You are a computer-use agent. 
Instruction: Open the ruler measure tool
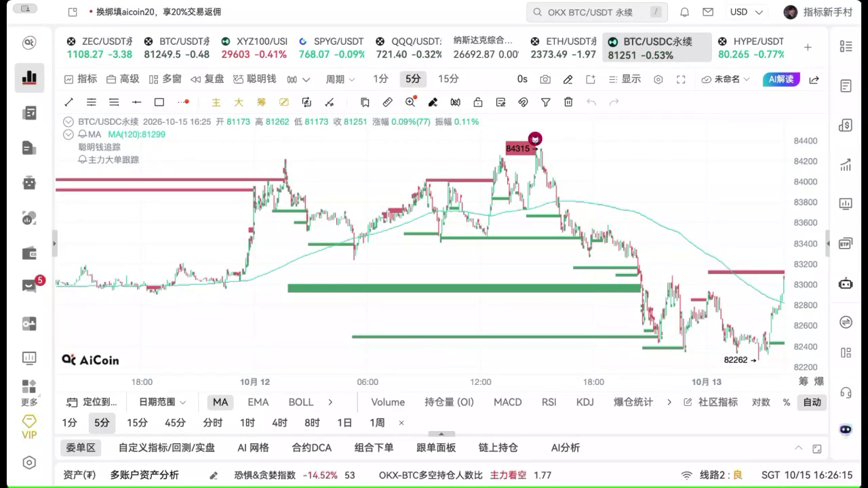pyautogui.click(x=387, y=102)
